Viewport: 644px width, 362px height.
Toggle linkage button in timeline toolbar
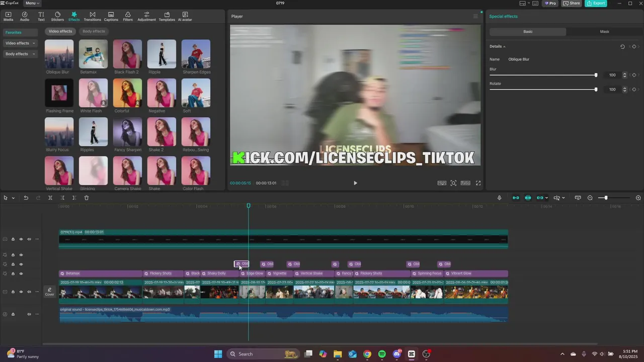tap(540, 198)
